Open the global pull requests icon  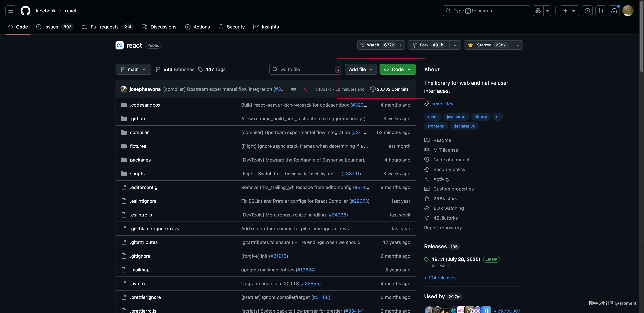(x=601, y=11)
